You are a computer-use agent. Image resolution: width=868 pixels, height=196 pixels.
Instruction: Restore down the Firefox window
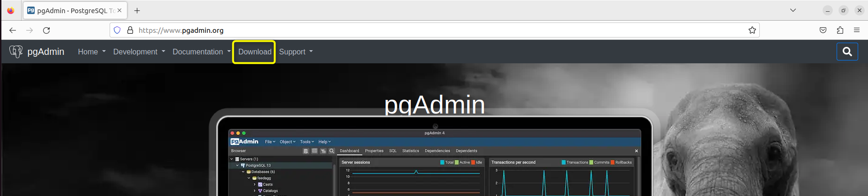844,10
